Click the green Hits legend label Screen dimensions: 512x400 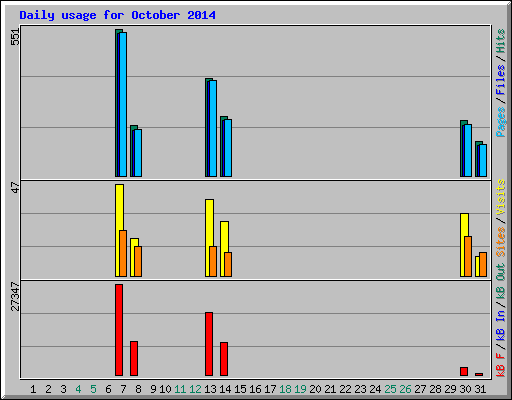[500, 41]
